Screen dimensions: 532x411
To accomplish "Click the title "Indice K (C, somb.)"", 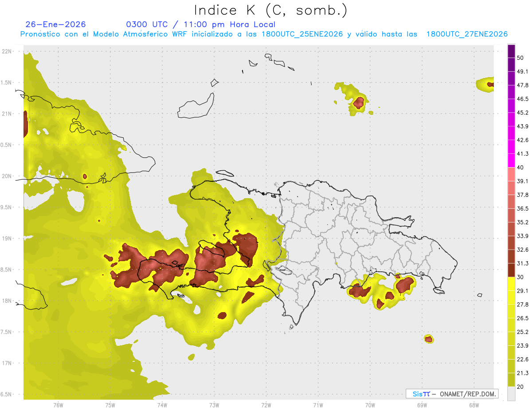I will point(271,10).
